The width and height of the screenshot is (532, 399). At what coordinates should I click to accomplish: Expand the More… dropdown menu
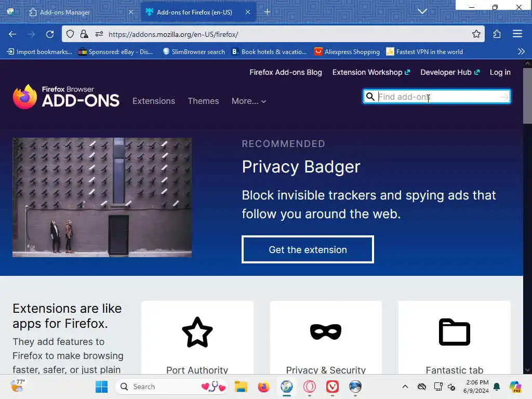[249, 101]
